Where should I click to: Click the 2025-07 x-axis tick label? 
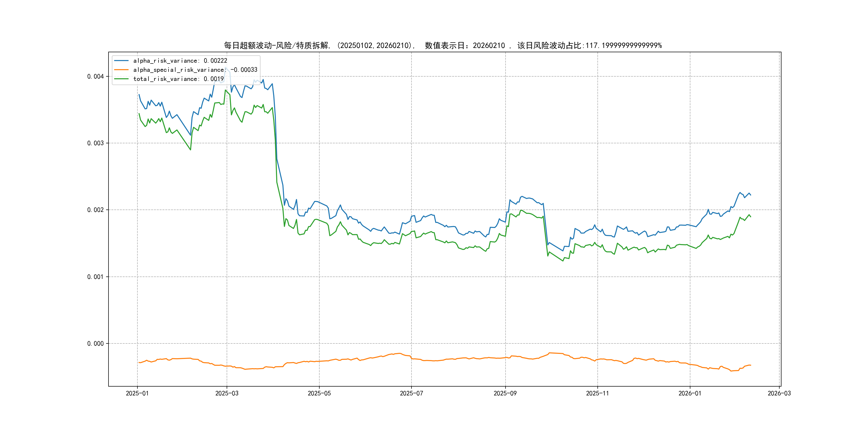coord(411,393)
